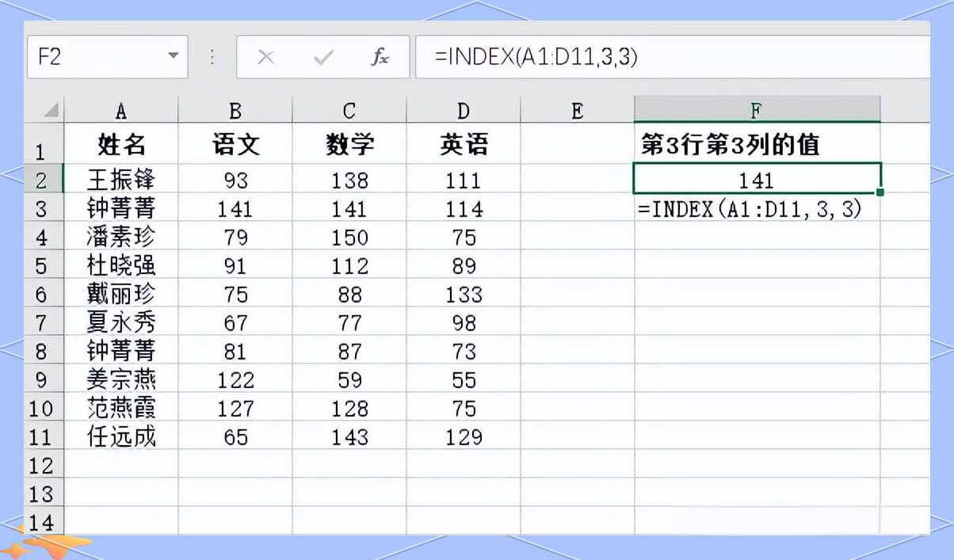Select the name cell 夏永秀
Screen dimensions: 954x560
click(121, 322)
